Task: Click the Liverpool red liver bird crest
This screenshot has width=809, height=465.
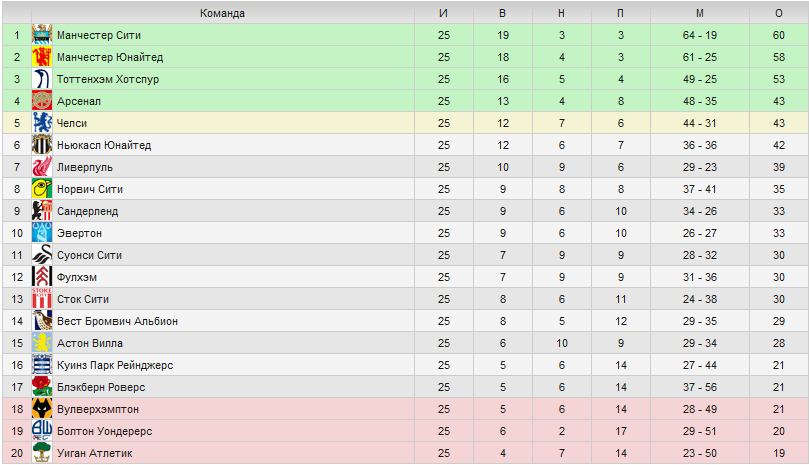Action: [x=42, y=167]
